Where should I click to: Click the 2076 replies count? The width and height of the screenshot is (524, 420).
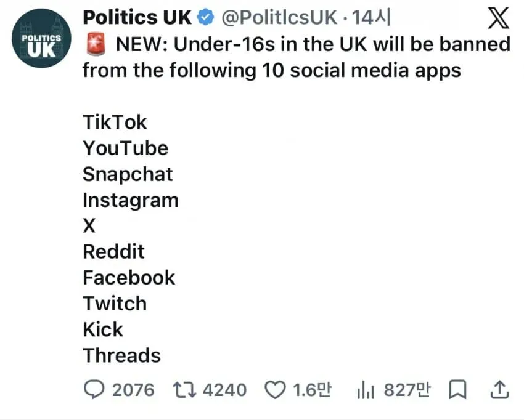[133, 390]
